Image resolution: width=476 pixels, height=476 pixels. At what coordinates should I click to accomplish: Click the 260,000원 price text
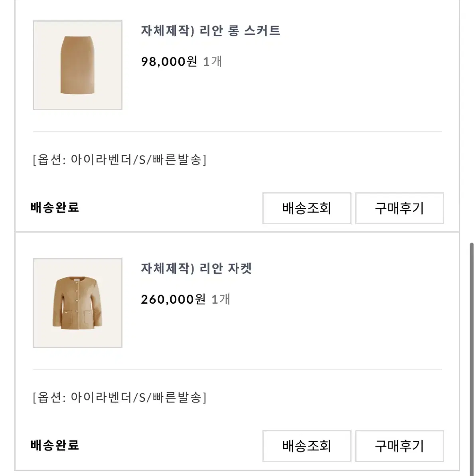[173, 299]
